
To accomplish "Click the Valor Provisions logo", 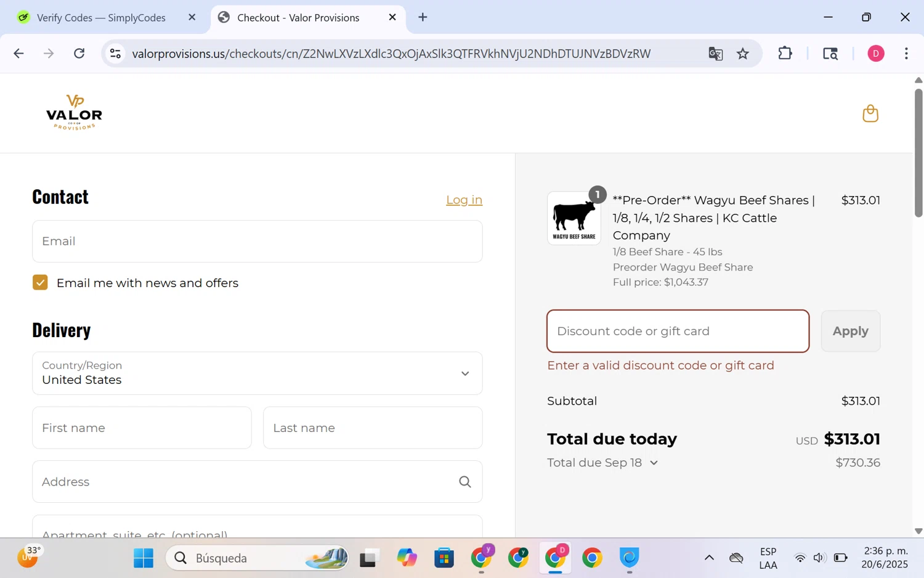I will click(x=74, y=112).
